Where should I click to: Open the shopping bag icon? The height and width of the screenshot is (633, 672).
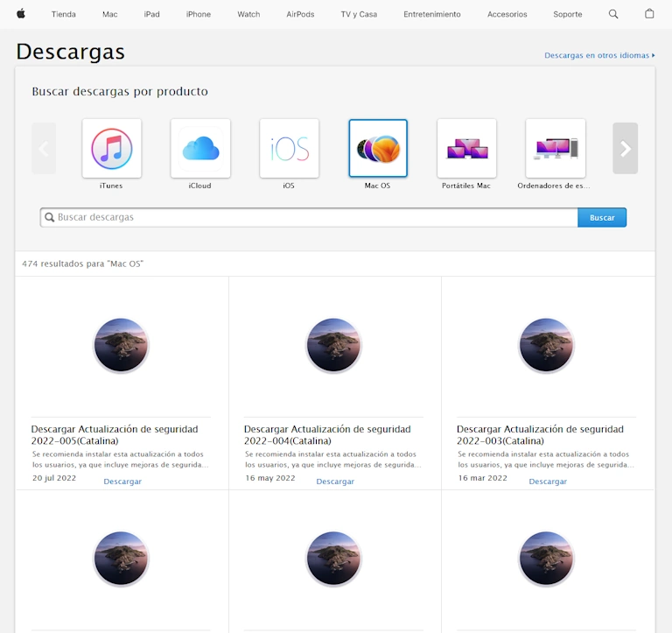point(649,14)
